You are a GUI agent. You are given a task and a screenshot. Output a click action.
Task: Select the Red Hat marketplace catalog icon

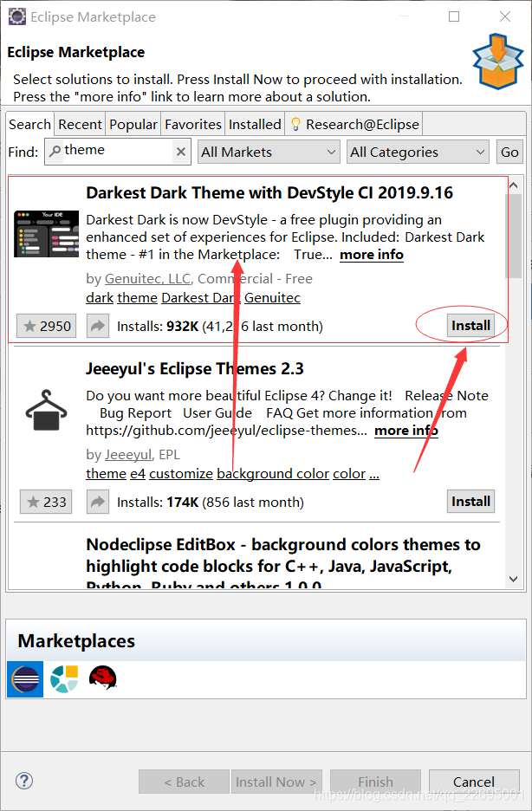(103, 678)
